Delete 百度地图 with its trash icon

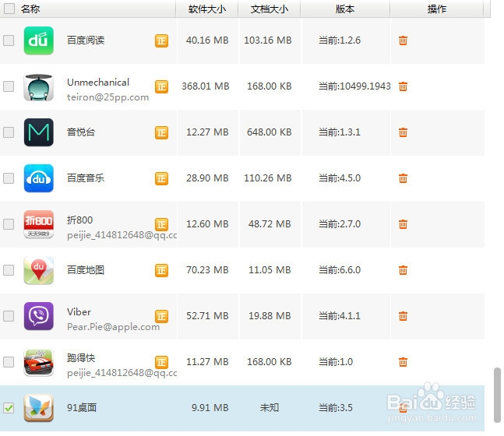403,270
